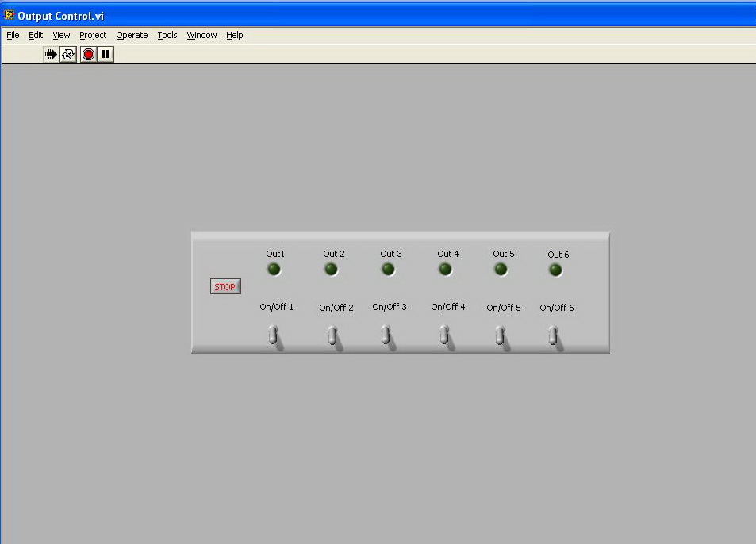Toggle the On/Off 1 switch
This screenshot has width=756, height=544.
273,335
